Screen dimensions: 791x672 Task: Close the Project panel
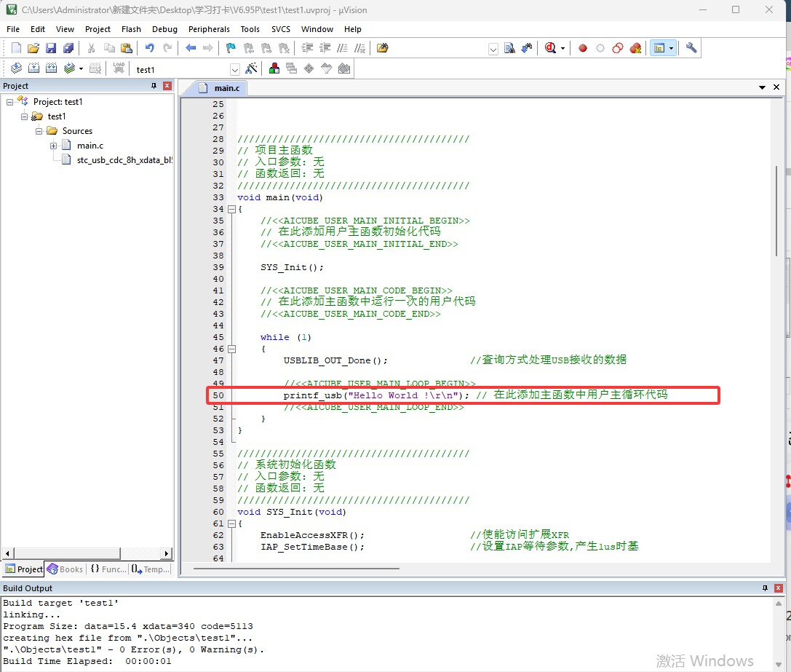pos(167,86)
